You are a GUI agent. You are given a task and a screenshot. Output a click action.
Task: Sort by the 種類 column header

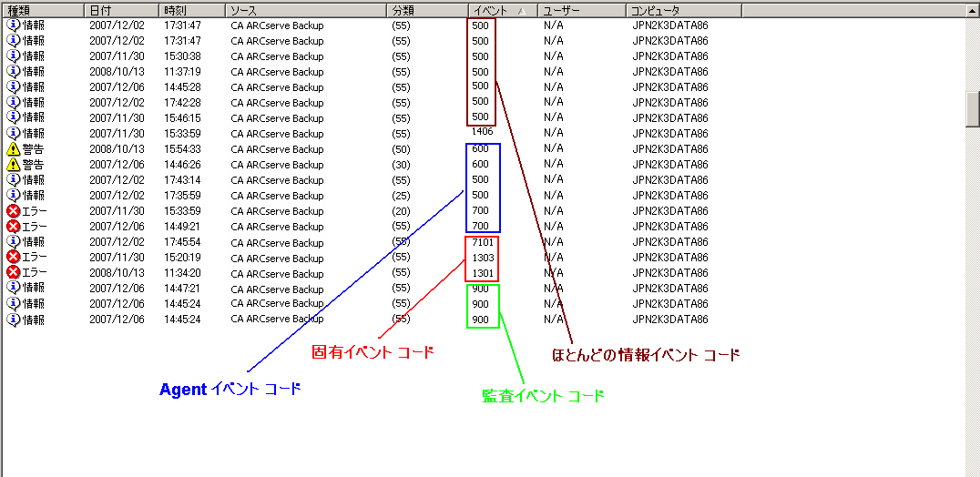point(43,10)
